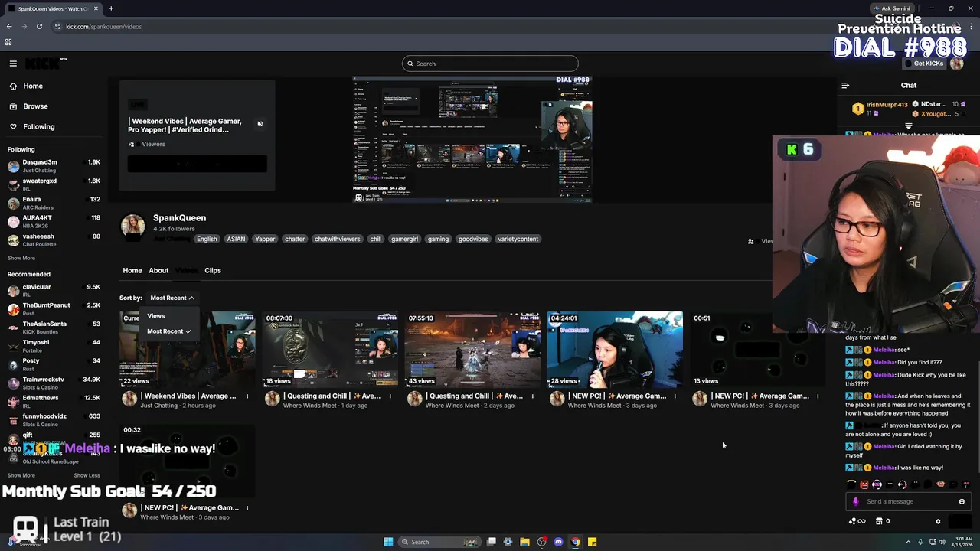Open options for 00:32 NEW PC video
980x551 pixels.
click(x=247, y=508)
